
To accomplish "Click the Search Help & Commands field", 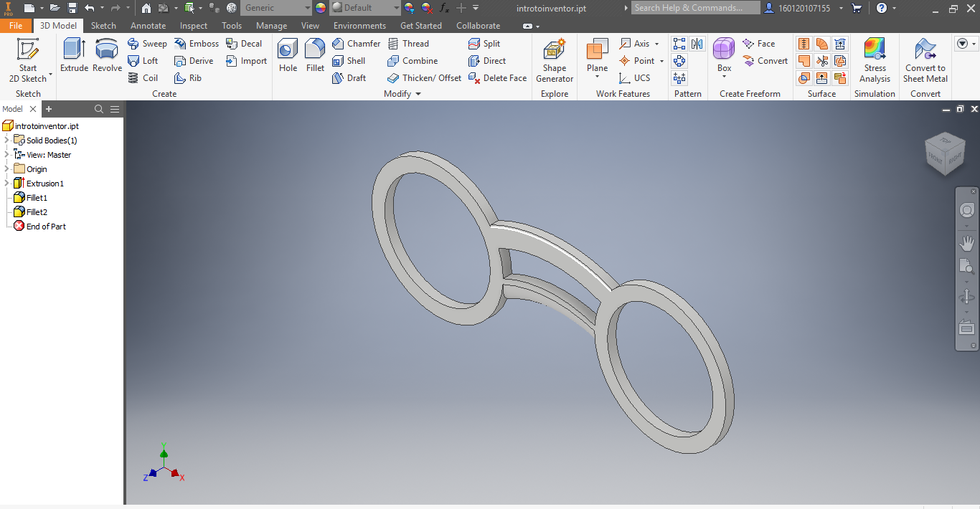I will tap(695, 8).
